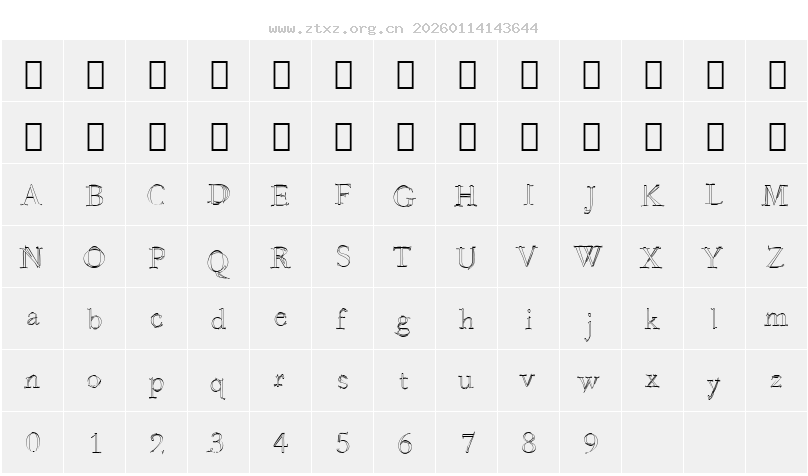
Task: Select the lowercase k glyph
Action: (x=651, y=319)
